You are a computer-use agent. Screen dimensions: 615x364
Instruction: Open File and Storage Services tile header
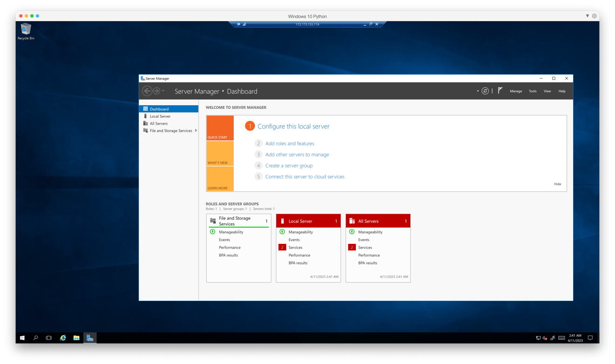coord(239,221)
